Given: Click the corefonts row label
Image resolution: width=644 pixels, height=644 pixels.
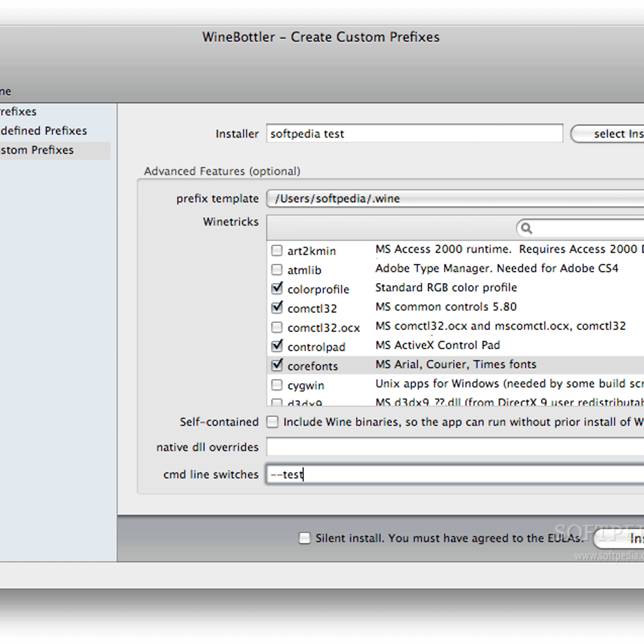Looking at the screenshot, I should pos(313,366).
